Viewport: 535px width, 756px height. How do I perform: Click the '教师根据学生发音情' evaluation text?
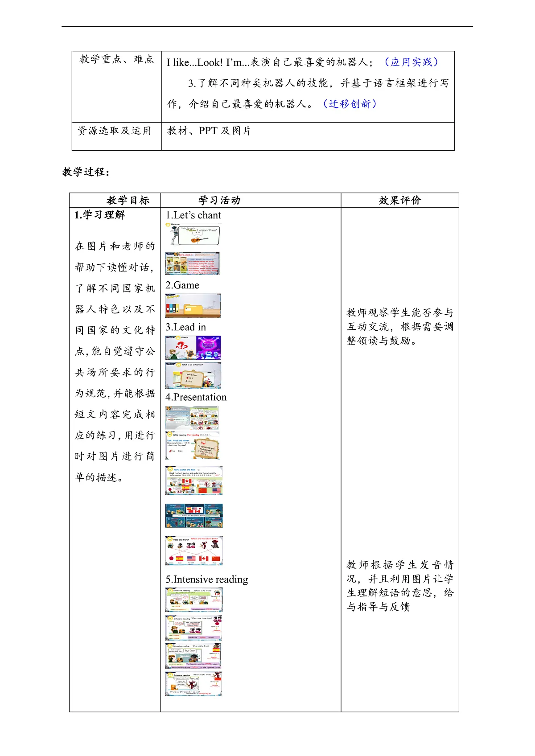pyautogui.click(x=400, y=565)
